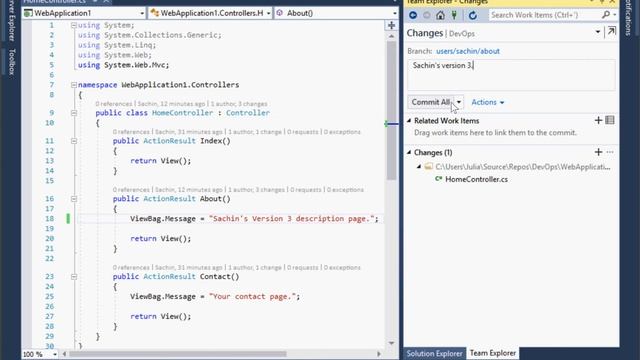Click the repository folder icon
The width and height of the screenshot is (640, 360).
[x=428, y=167]
